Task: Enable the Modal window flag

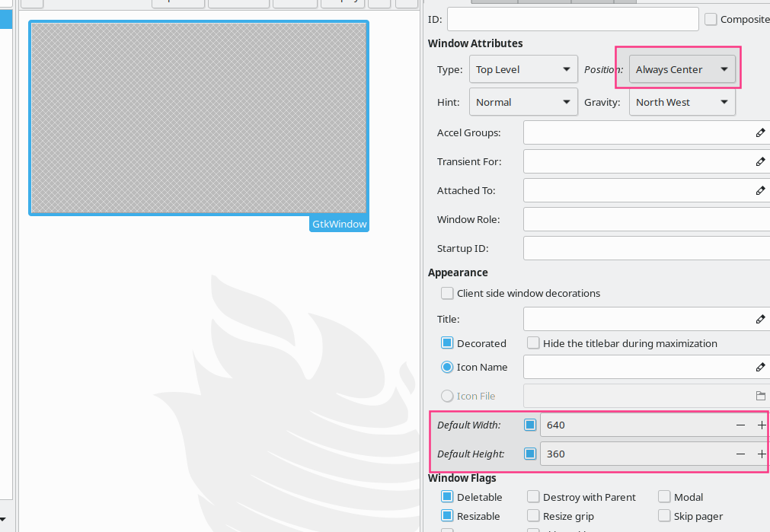Action: tap(664, 497)
